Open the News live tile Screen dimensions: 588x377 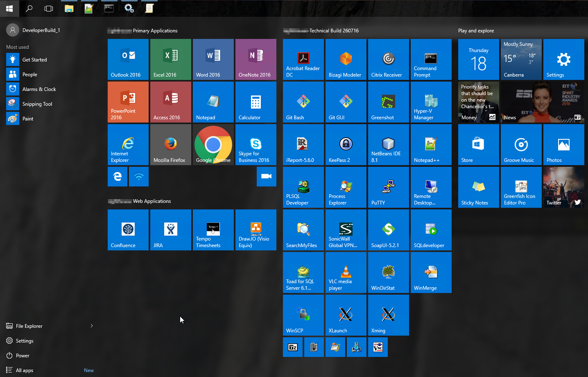(x=543, y=102)
